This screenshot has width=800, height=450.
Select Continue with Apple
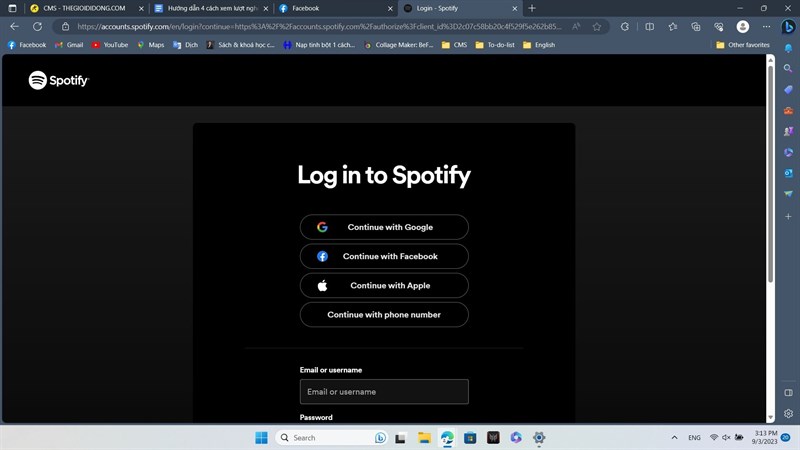(384, 285)
